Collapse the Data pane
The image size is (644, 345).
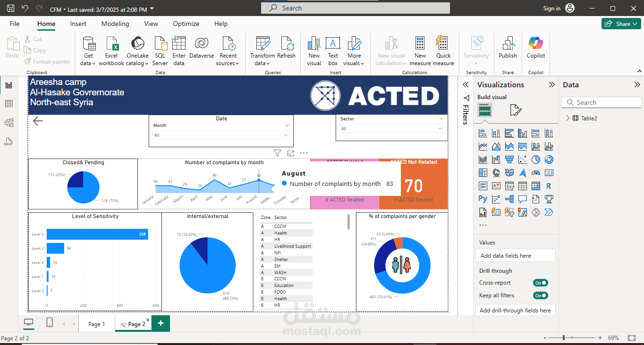point(637,85)
